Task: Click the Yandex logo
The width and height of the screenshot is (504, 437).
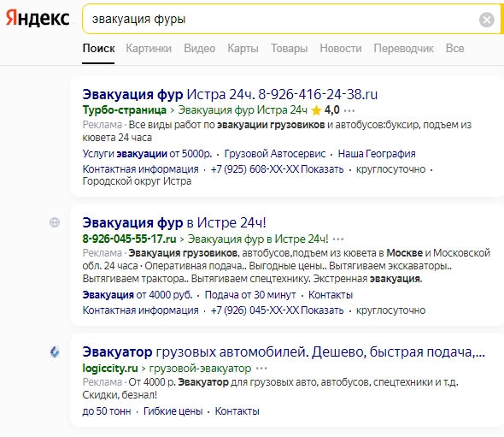Action: click(x=38, y=18)
